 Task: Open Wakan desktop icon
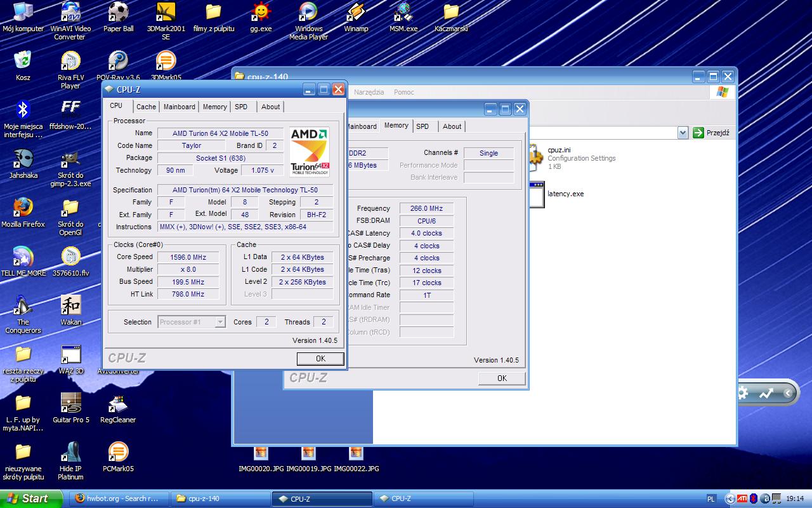point(70,310)
